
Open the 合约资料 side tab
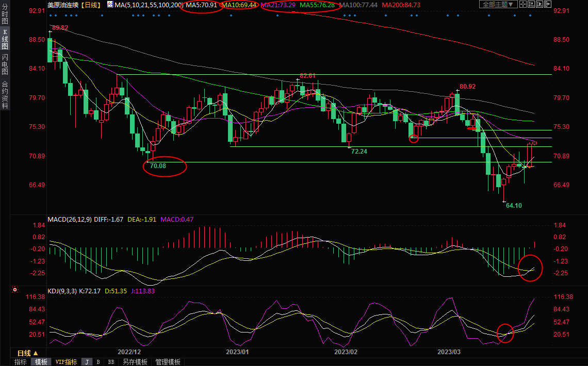pos(5,94)
